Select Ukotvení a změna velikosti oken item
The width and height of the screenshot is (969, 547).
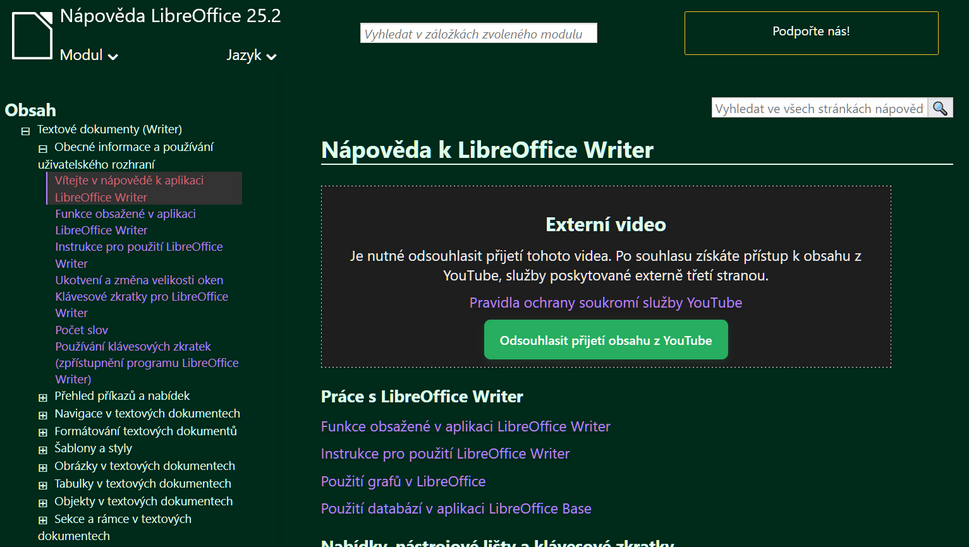point(139,280)
